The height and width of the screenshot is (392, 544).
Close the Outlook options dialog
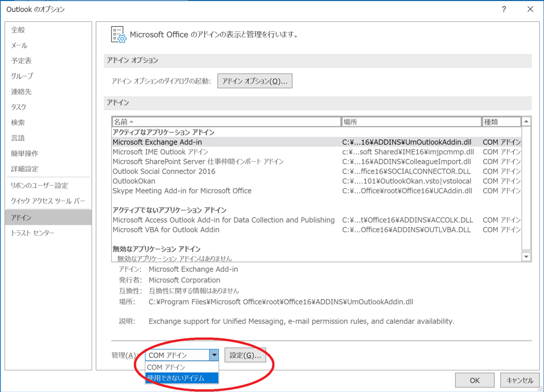click(x=530, y=9)
